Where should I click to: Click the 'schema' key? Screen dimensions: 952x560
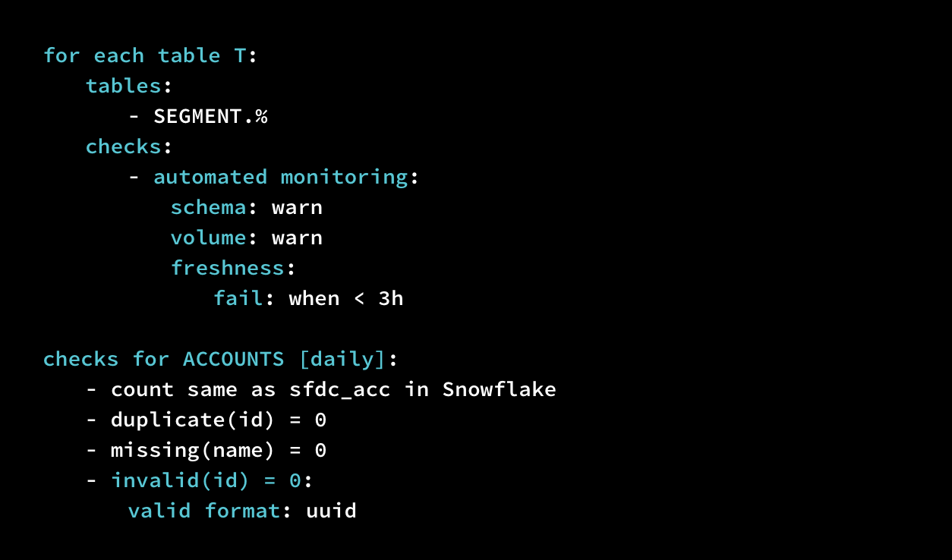click(208, 207)
